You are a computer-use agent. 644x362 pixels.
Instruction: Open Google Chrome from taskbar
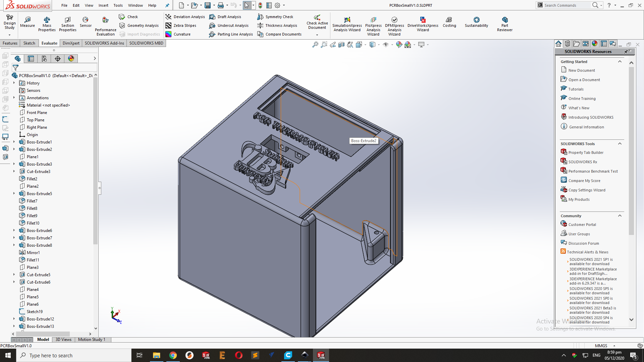click(x=173, y=355)
